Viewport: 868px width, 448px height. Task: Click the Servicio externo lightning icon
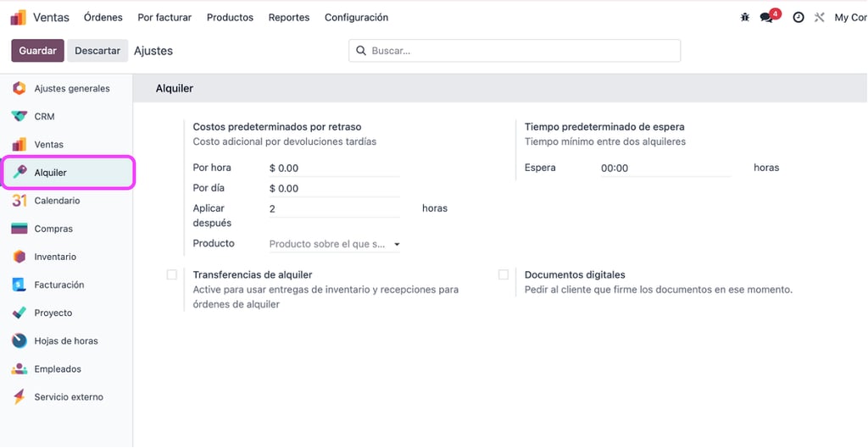point(19,396)
